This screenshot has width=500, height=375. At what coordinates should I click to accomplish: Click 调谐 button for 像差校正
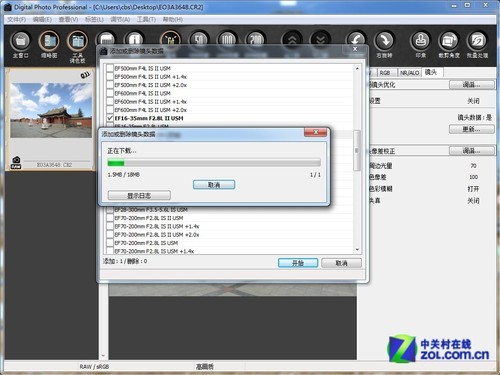[x=471, y=151]
